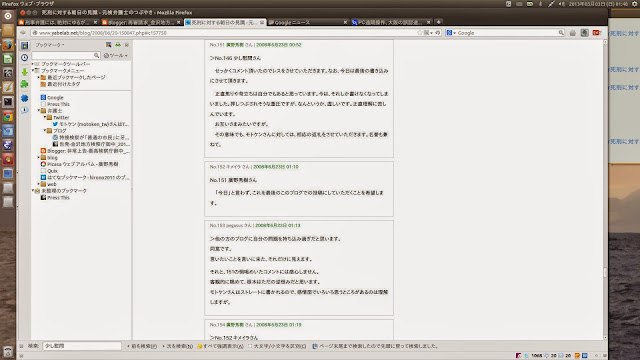Open the ブックマーク sidebar title dropdown
The image size is (640, 360).
click(x=49, y=45)
